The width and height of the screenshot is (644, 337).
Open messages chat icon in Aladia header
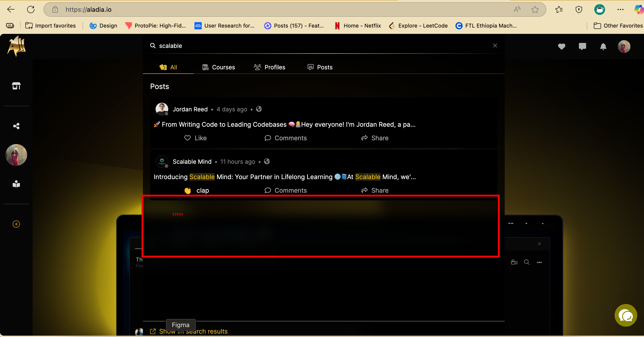[x=582, y=47]
